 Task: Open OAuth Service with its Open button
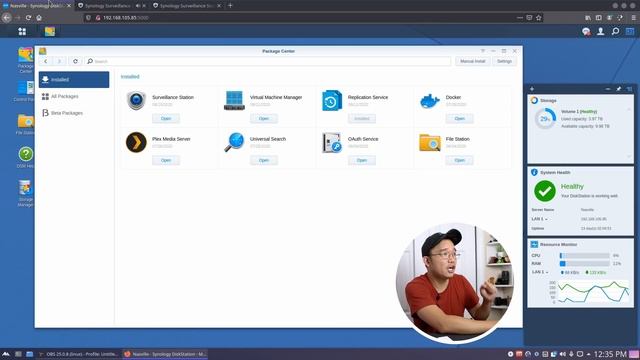(x=362, y=160)
